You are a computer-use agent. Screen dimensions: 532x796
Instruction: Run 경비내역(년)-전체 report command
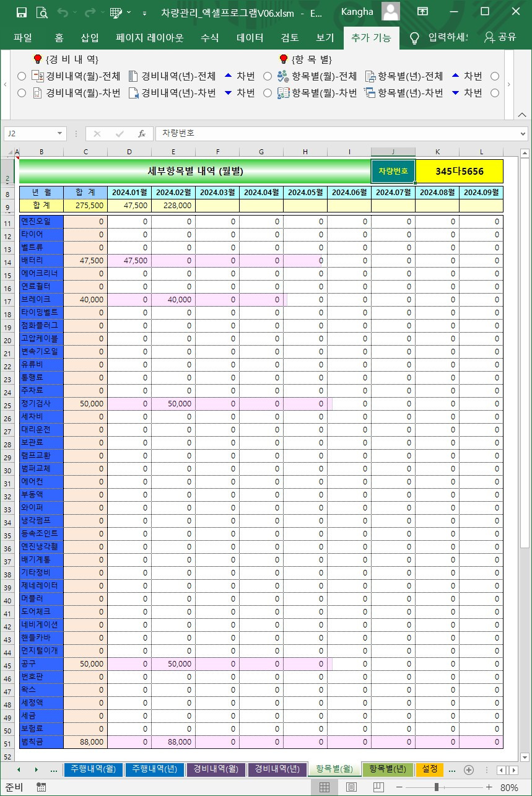coord(172,76)
